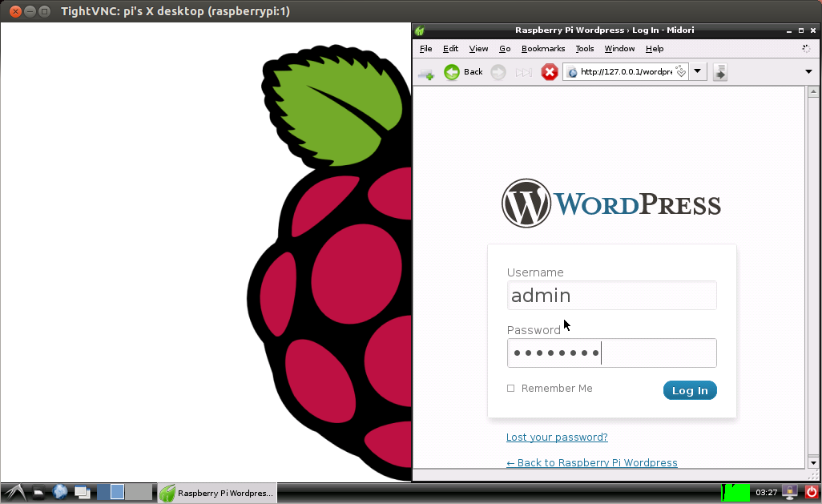Open the Tools menu
Viewport: 822px width, 504px height.
(585, 49)
